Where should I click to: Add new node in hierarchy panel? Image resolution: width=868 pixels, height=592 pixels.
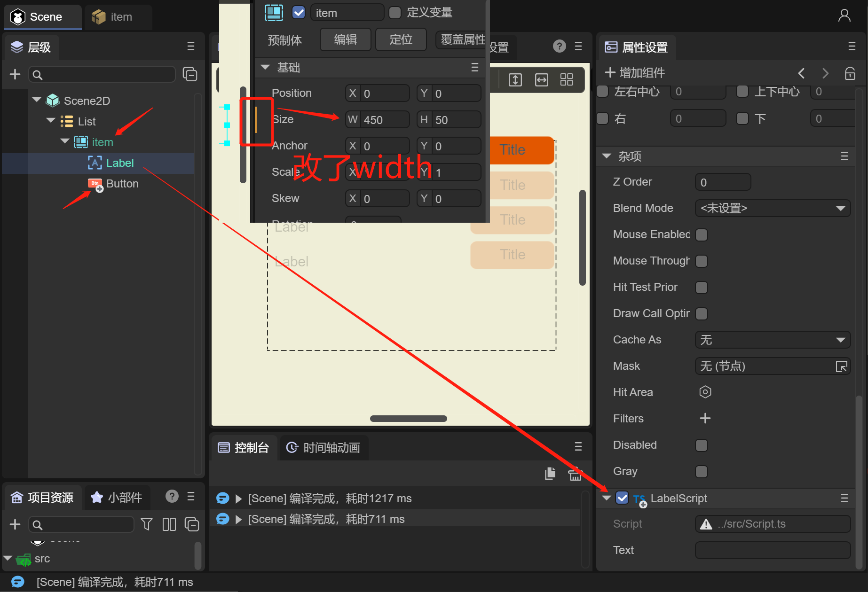(15, 74)
